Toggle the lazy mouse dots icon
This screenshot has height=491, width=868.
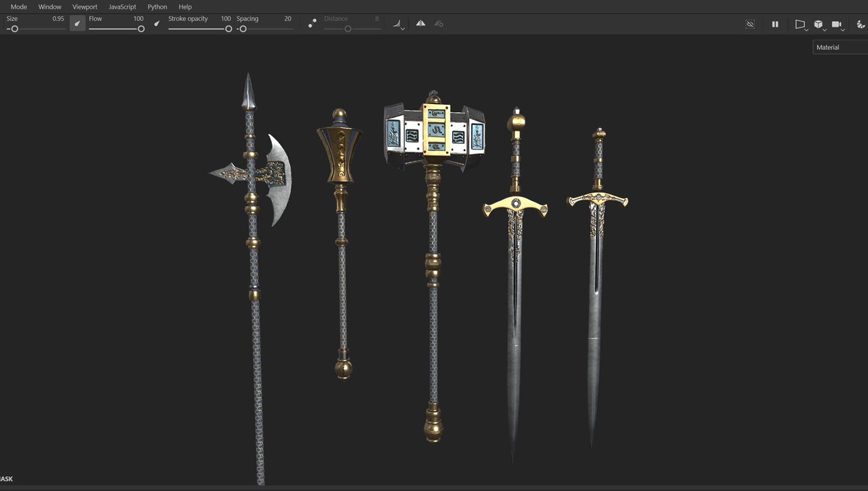312,24
